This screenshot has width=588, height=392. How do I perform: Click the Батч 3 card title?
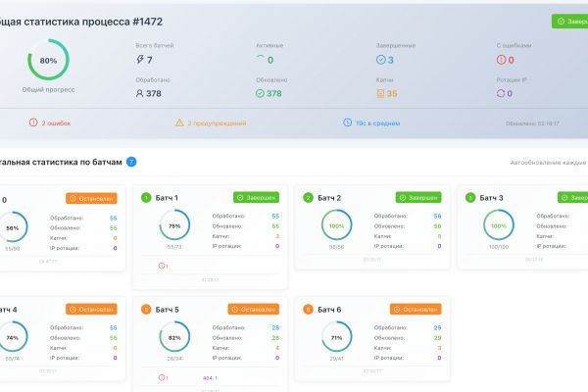tap(491, 198)
